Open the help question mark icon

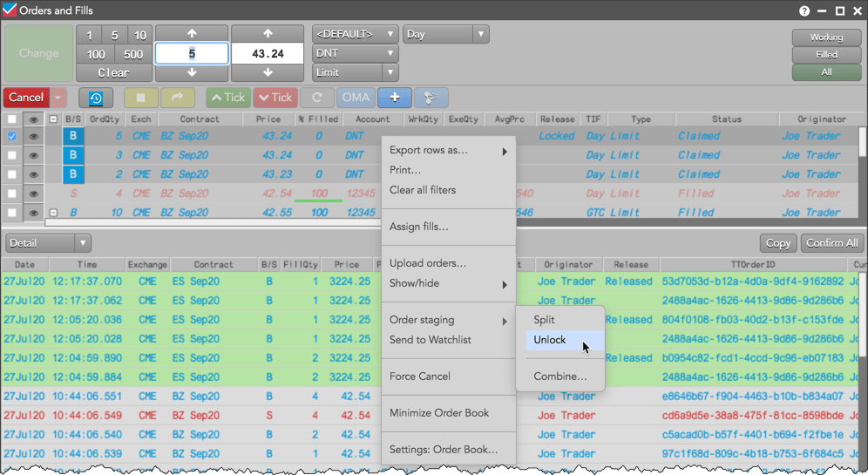[804, 10]
